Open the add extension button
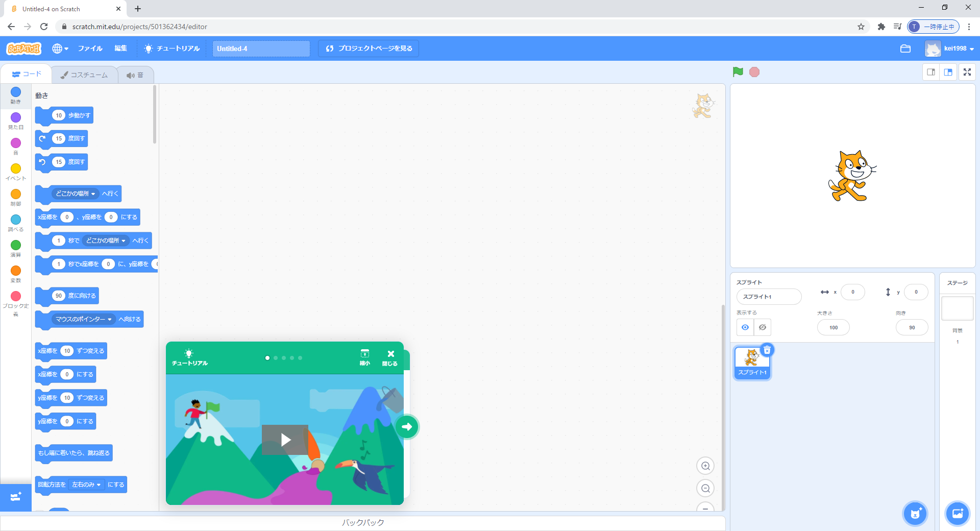The height and width of the screenshot is (531, 980). [15, 497]
